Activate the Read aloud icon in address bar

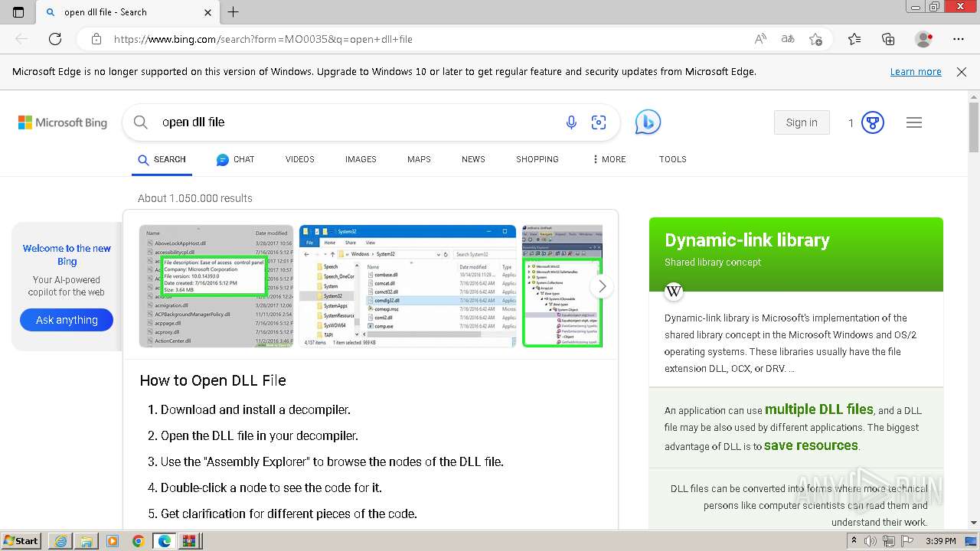[760, 39]
